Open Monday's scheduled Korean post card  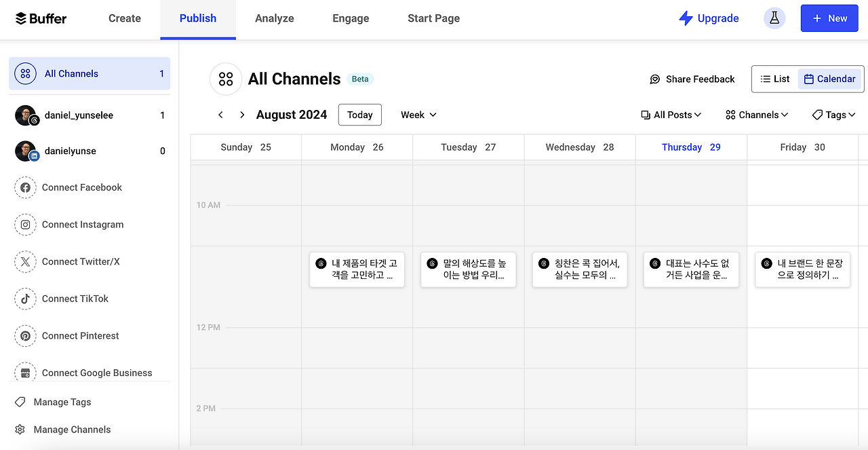pos(357,269)
